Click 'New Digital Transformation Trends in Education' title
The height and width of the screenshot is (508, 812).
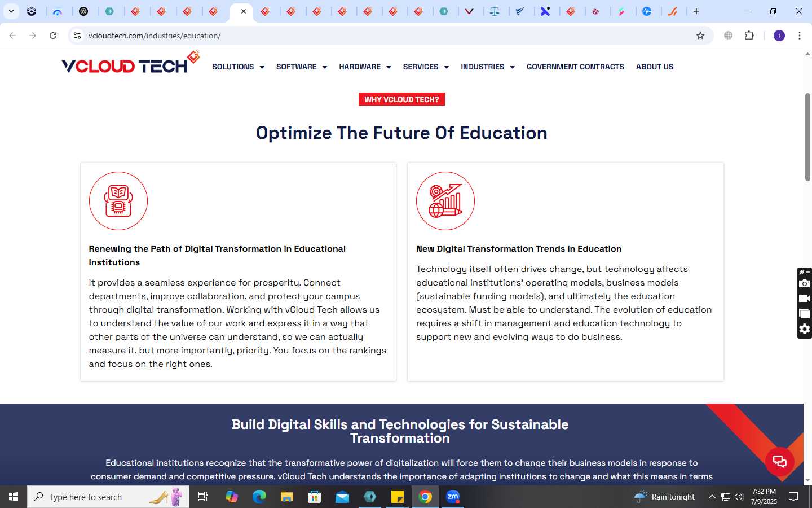[519, 249]
